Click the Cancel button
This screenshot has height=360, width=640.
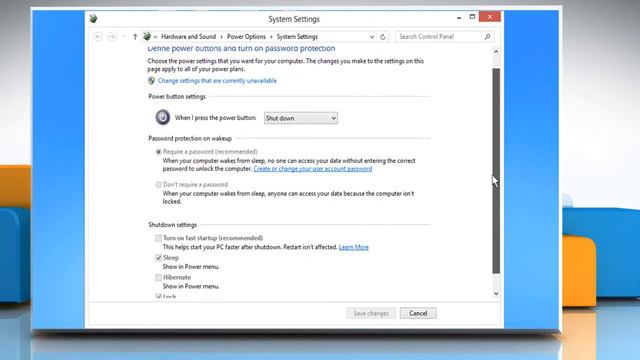[x=418, y=313]
